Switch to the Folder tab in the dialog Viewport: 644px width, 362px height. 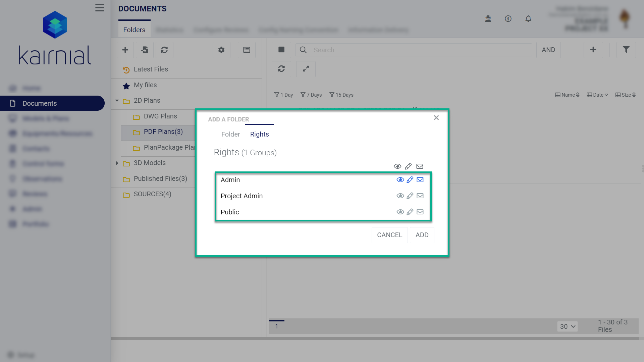pos(230,134)
